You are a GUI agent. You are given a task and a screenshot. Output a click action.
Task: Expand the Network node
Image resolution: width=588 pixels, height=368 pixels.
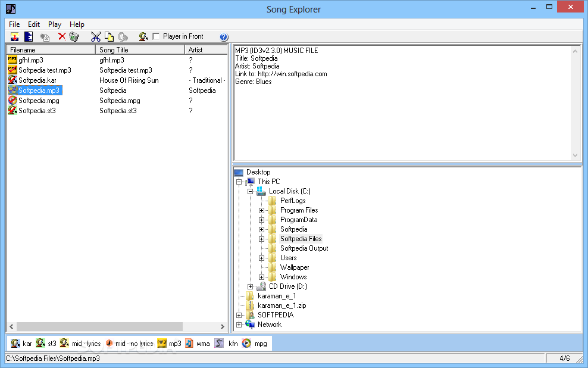click(239, 325)
